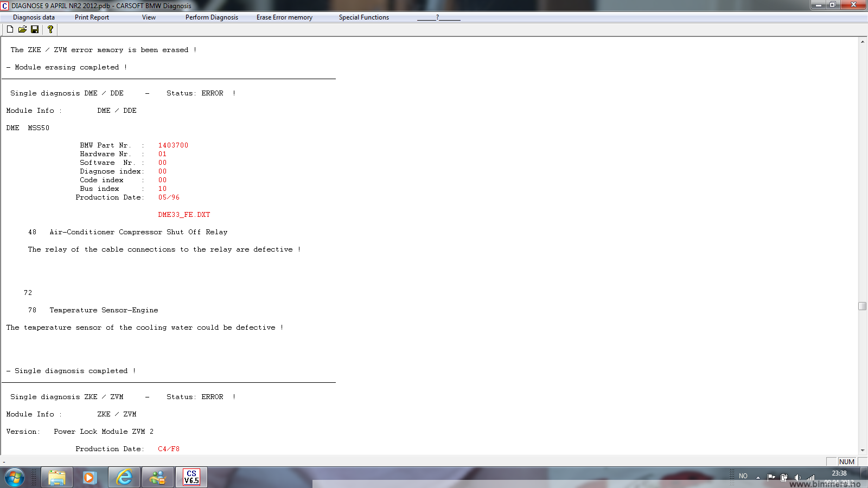
Task: Open Help via the question mark icon
Action: 50,29
